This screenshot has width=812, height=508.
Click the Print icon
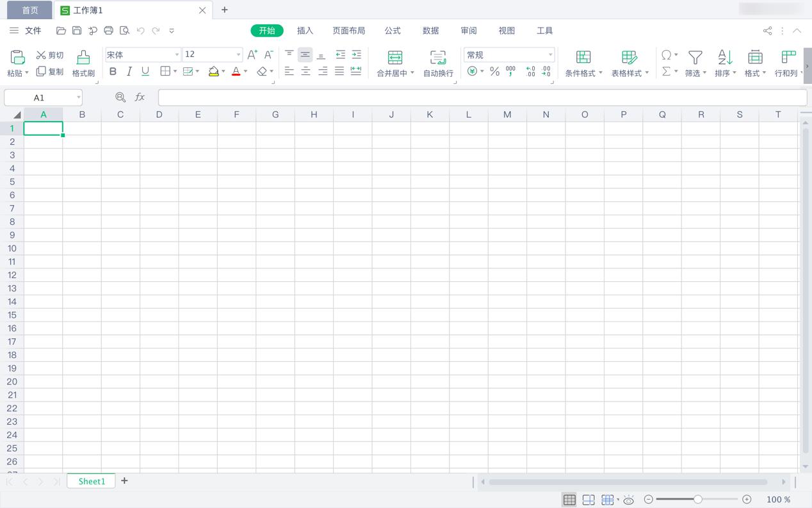coord(108,31)
